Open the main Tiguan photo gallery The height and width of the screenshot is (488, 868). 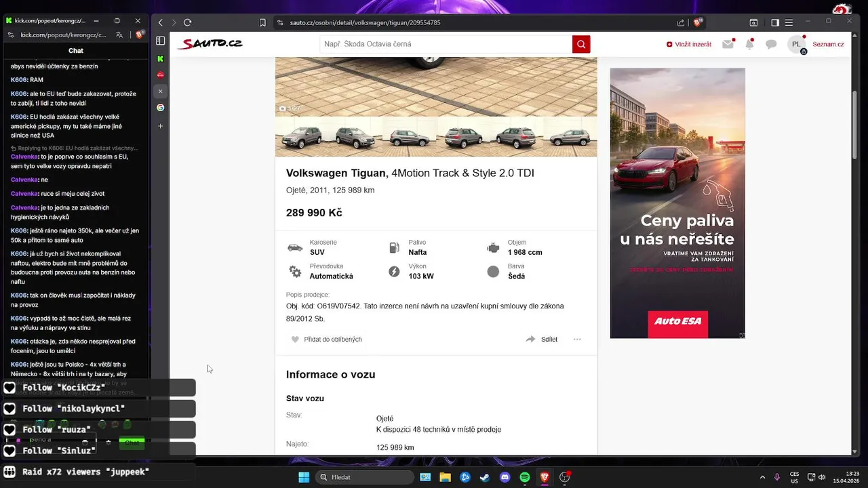(x=436, y=87)
